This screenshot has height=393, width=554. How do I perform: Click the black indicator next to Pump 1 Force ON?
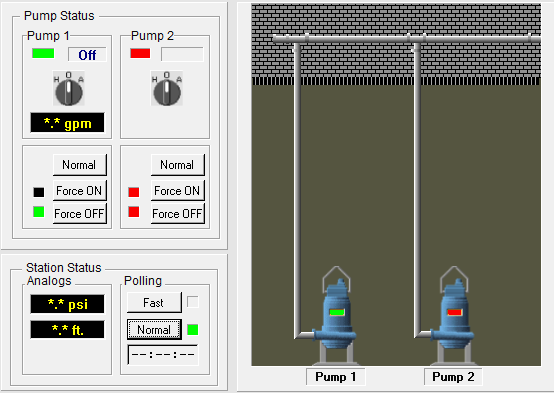(x=39, y=192)
